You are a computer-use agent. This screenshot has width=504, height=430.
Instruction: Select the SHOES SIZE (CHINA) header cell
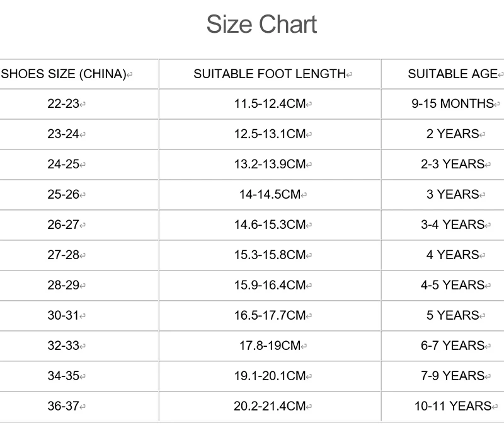click(64, 74)
